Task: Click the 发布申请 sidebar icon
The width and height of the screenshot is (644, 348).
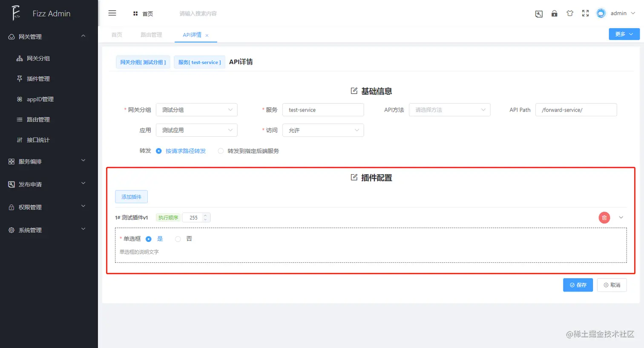Action: [11, 184]
